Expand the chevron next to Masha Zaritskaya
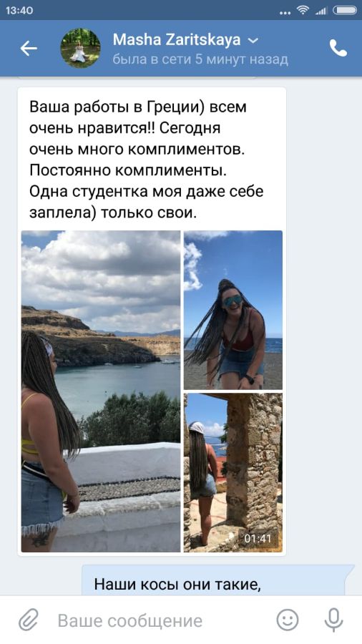 (253, 40)
